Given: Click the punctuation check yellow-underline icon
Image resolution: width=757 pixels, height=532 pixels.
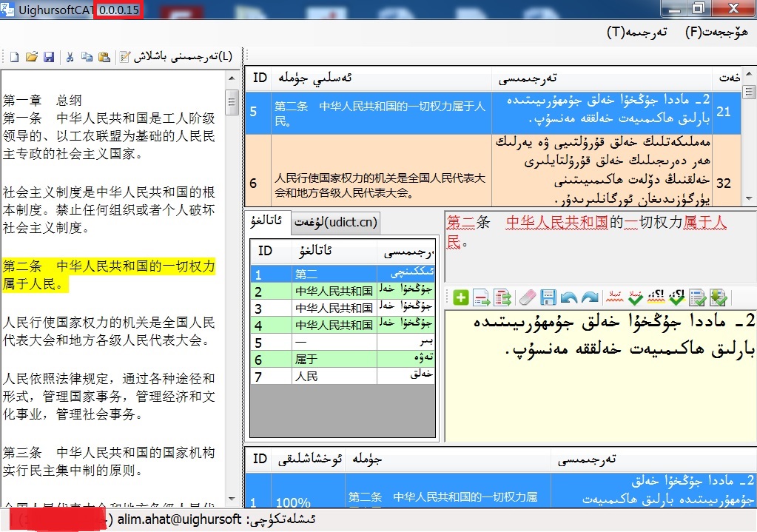Looking at the screenshot, I should point(656,297).
